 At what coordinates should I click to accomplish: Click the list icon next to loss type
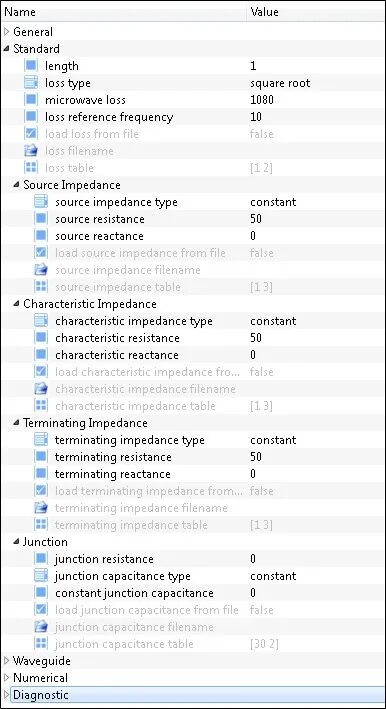point(31,83)
